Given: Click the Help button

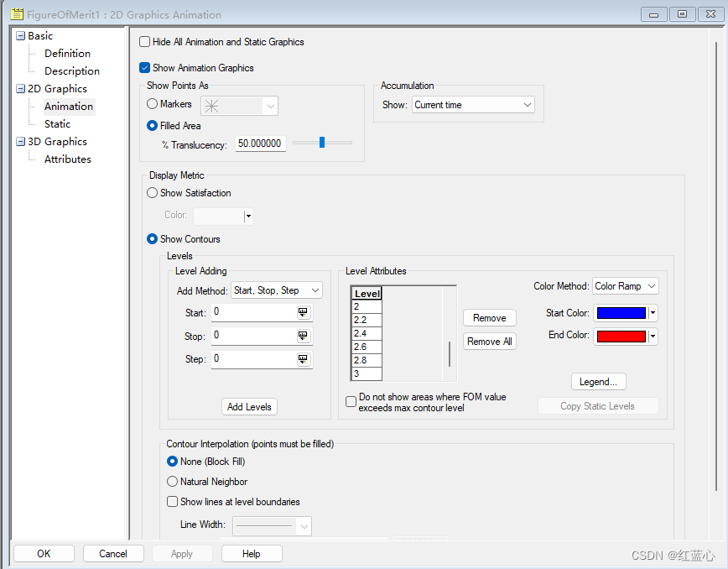Looking at the screenshot, I should [252, 554].
